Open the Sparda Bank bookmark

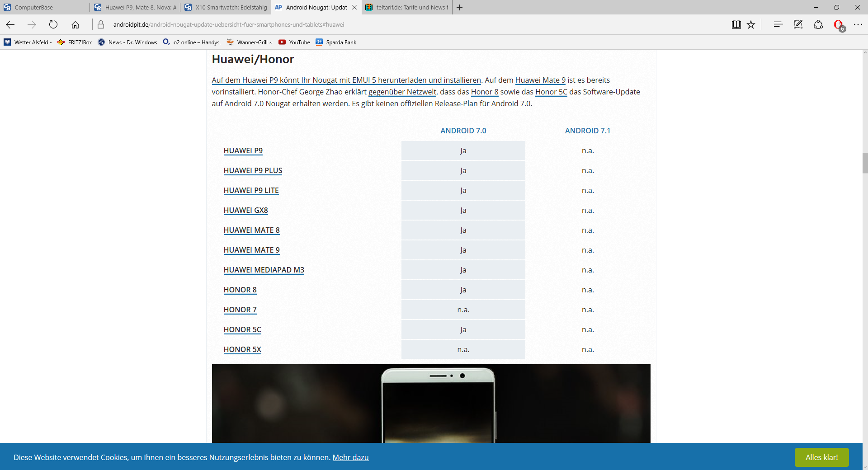[x=336, y=42]
